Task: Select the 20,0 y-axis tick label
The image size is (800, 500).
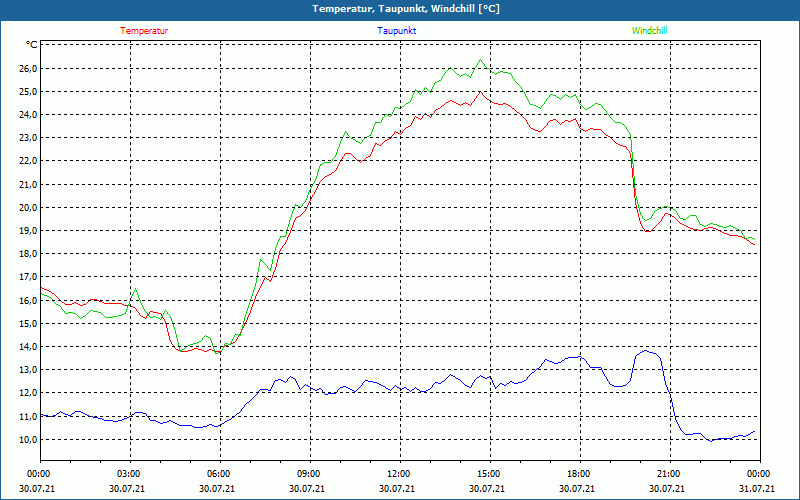Action: 27,208
